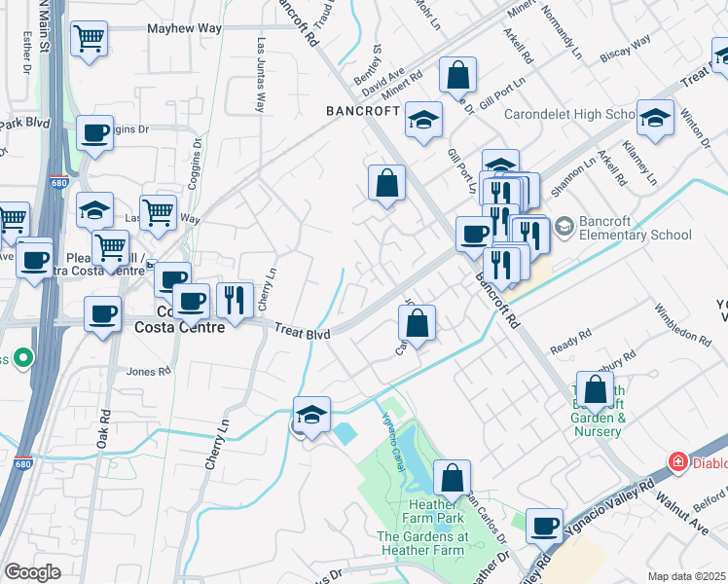Screen dimensions: 728x584
Task: Select the coffee cup marker covering Coggins Dr label
Action: coord(94,136)
